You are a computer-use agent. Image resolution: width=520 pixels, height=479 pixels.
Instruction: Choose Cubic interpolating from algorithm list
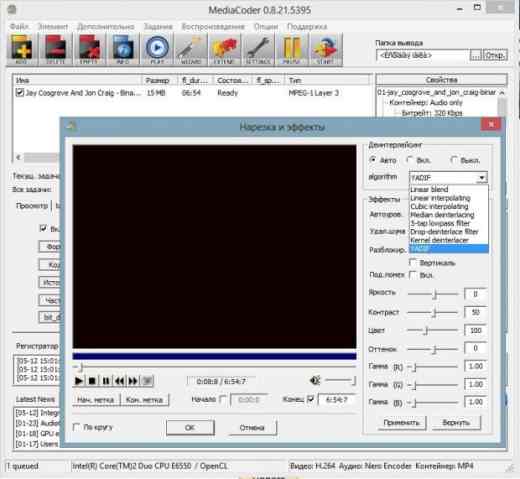[449, 206]
